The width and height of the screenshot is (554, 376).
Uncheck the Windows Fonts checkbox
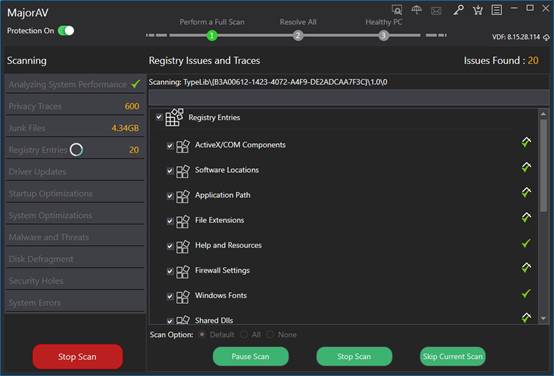coord(170,296)
